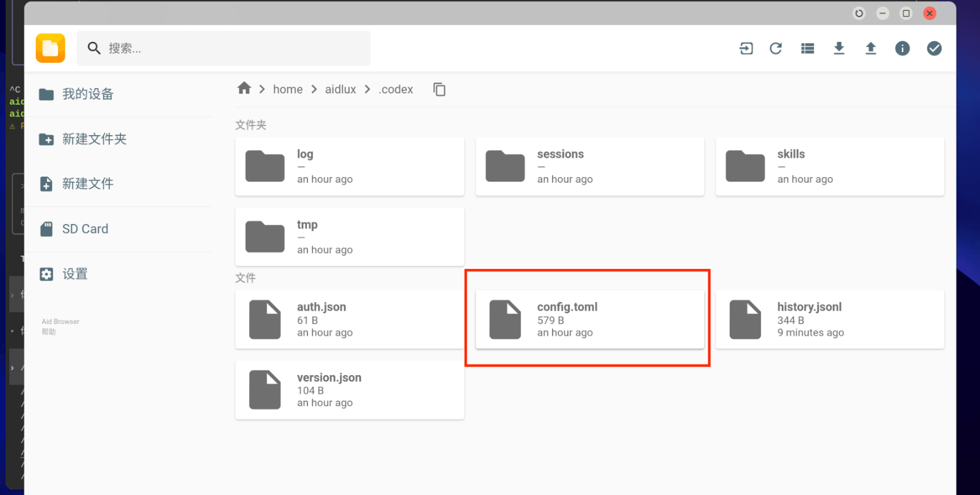980x495 pixels.
Task: Navigate to the home breadcrumb folder
Action: pos(287,89)
